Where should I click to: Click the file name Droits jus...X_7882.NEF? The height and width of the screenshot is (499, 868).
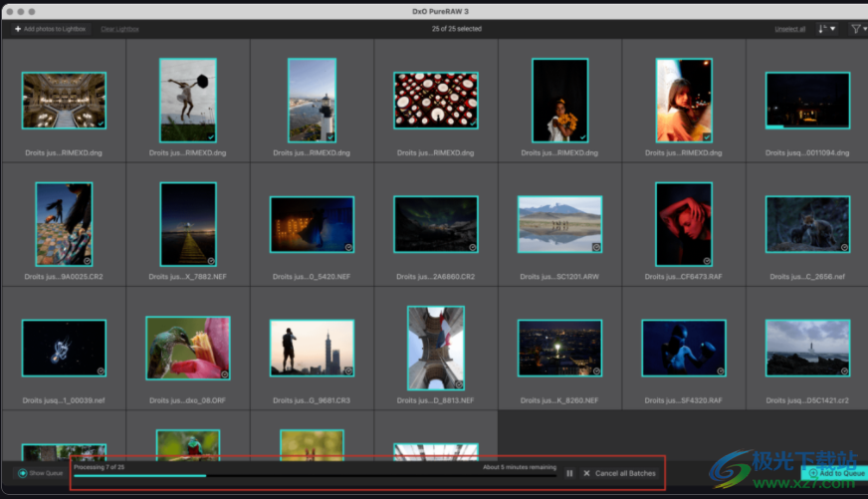click(188, 276)
